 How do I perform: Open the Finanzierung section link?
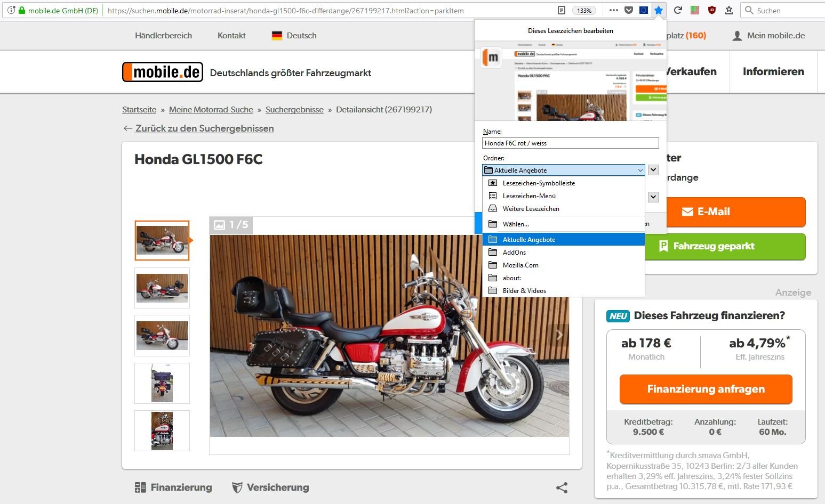173,487
